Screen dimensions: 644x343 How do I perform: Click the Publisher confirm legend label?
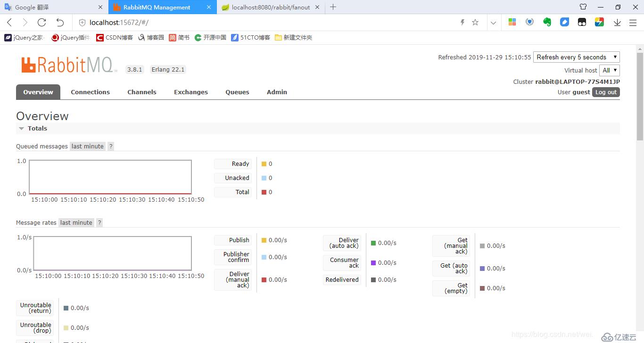coord(233,257)
